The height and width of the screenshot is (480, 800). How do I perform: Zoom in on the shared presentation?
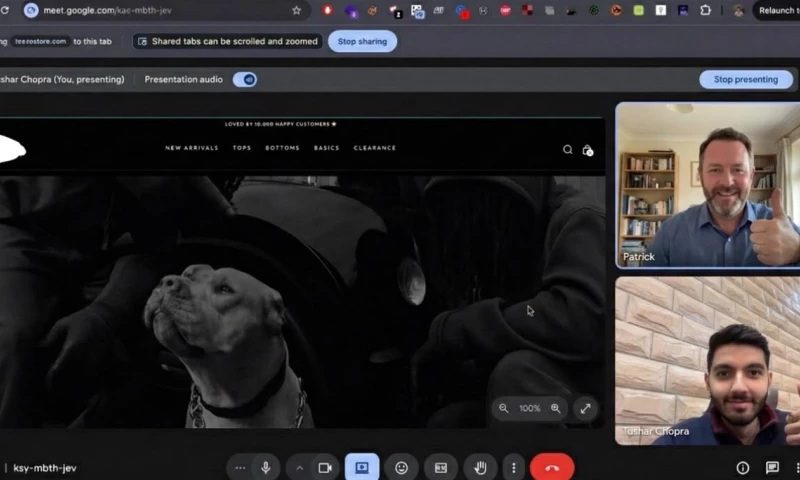pos(556,408)
